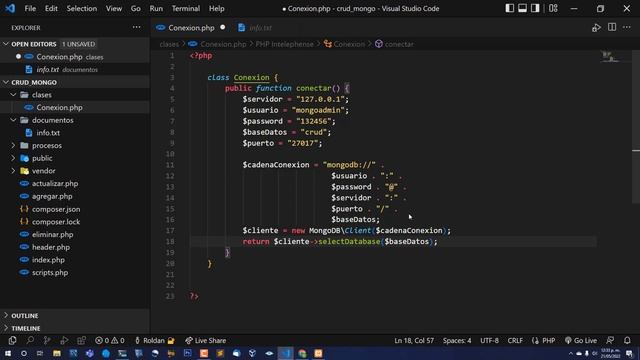Open composer.json in the explorer
Screen dimensions: 640x360
pos(56,209)
